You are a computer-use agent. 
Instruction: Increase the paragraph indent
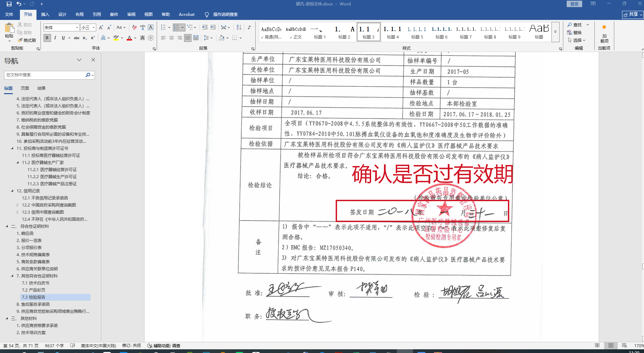coord(213,27)
